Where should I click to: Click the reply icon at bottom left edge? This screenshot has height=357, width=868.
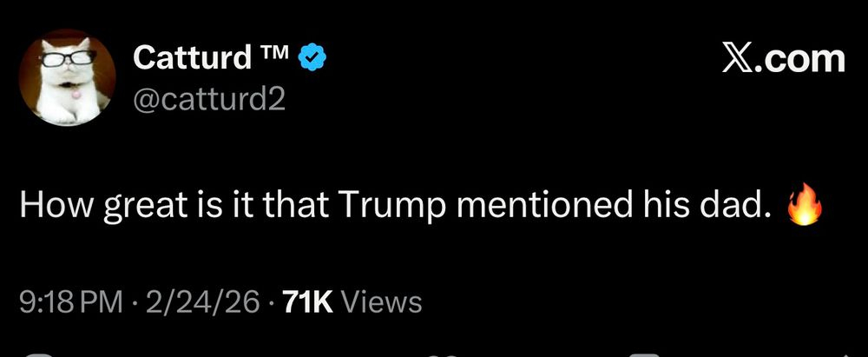pos(39,354)
